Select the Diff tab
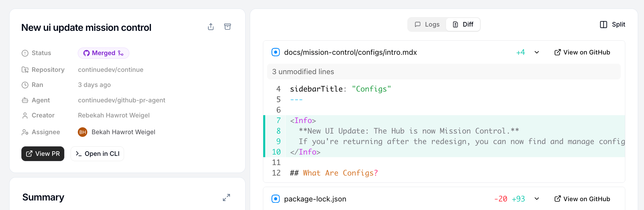Viewport: 644px width, 210px height. (x=463, y=25)
